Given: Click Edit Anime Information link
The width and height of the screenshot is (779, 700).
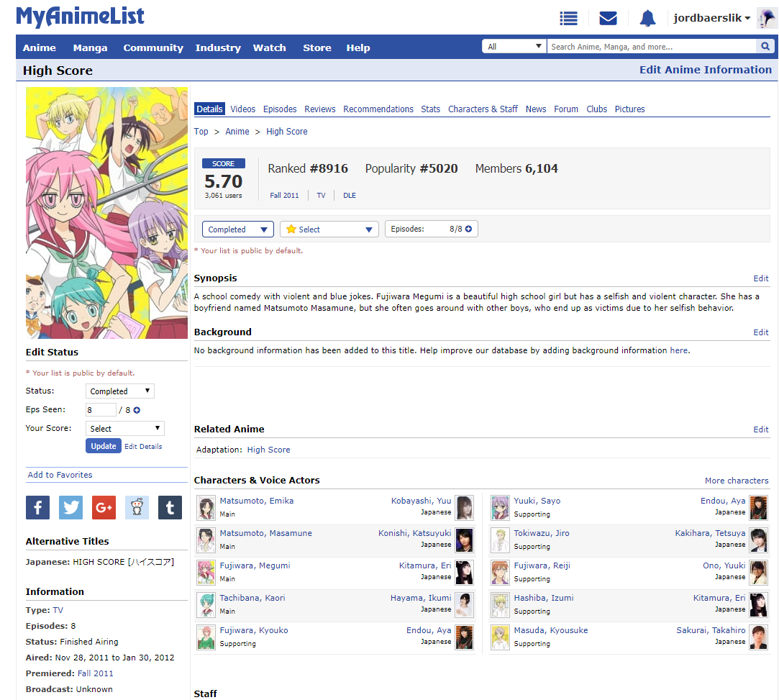Looking at the screenshot, I should click(x=706, y=70).
